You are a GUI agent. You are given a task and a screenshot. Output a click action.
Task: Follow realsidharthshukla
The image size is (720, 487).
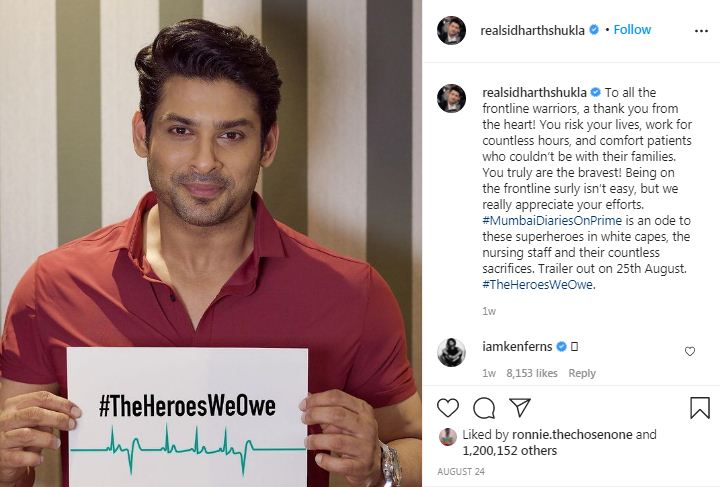pos(632,30)
